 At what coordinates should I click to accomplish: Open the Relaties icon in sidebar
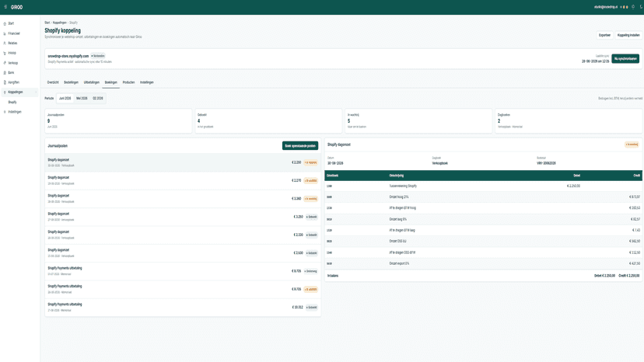pos(5,43)
